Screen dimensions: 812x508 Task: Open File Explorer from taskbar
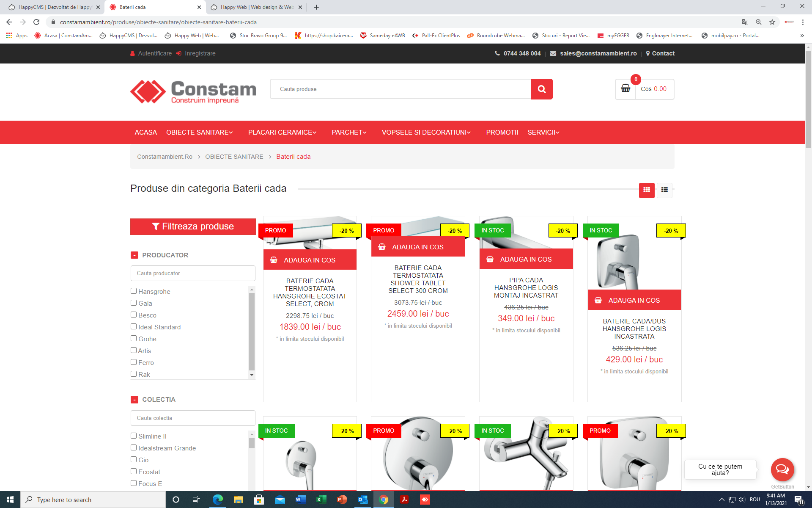click(238, 500)
